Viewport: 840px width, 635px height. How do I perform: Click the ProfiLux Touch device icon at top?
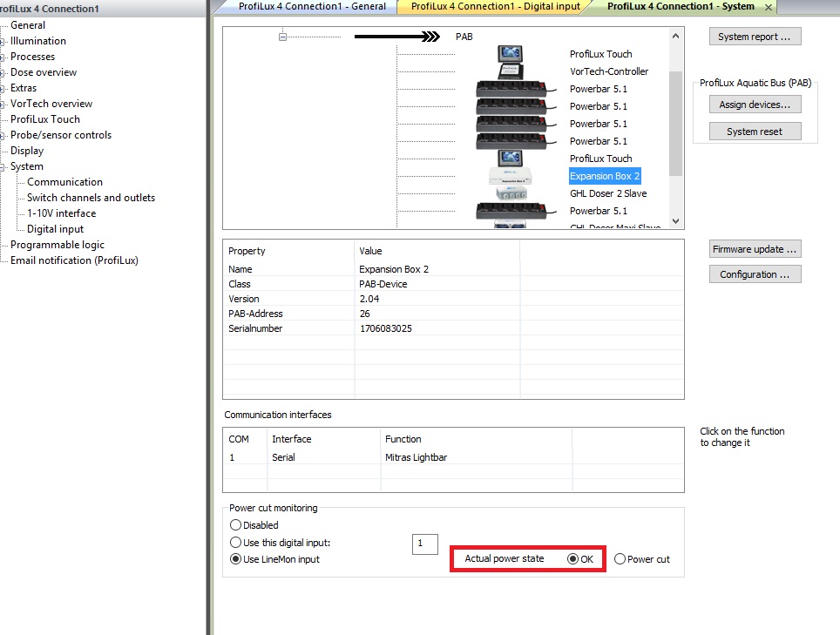pos(510,53)
